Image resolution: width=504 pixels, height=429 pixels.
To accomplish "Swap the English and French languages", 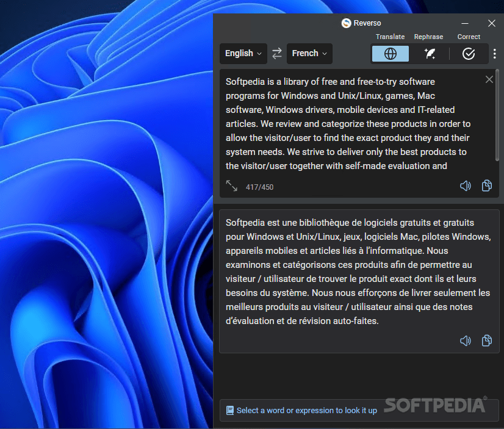I will click(277, 53).
